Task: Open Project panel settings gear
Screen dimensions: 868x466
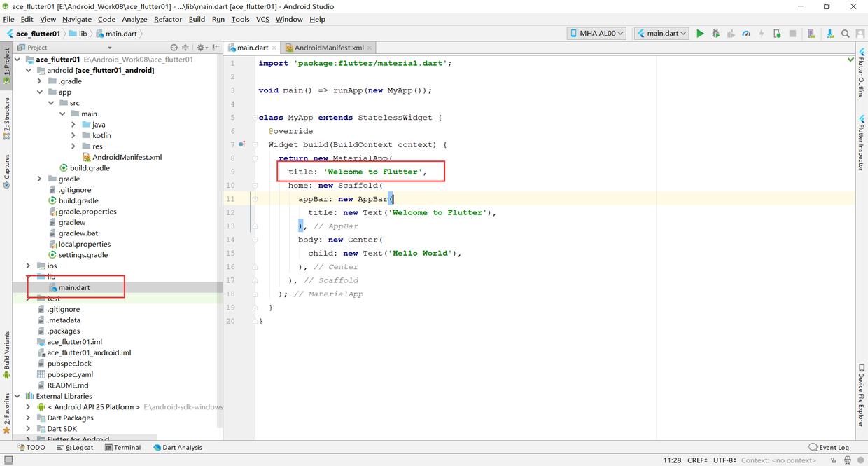Action: pyautogui.click(x=201, y=48)
